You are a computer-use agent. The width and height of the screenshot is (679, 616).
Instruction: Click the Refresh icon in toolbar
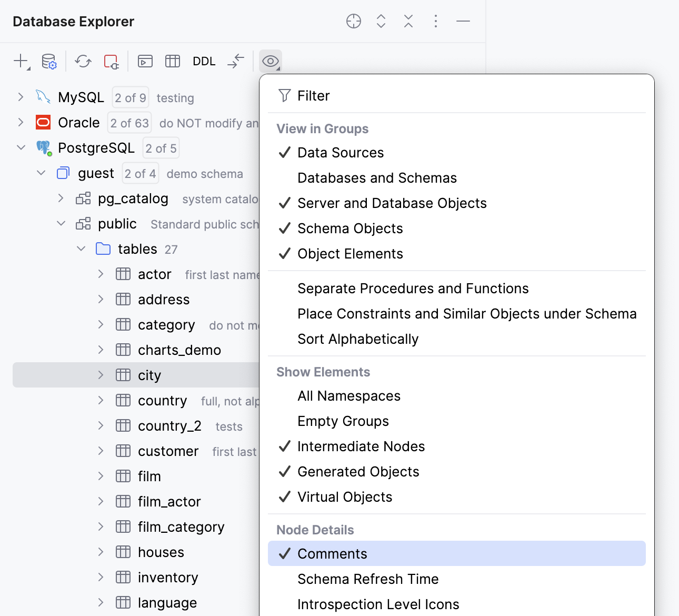click(83, 61)
